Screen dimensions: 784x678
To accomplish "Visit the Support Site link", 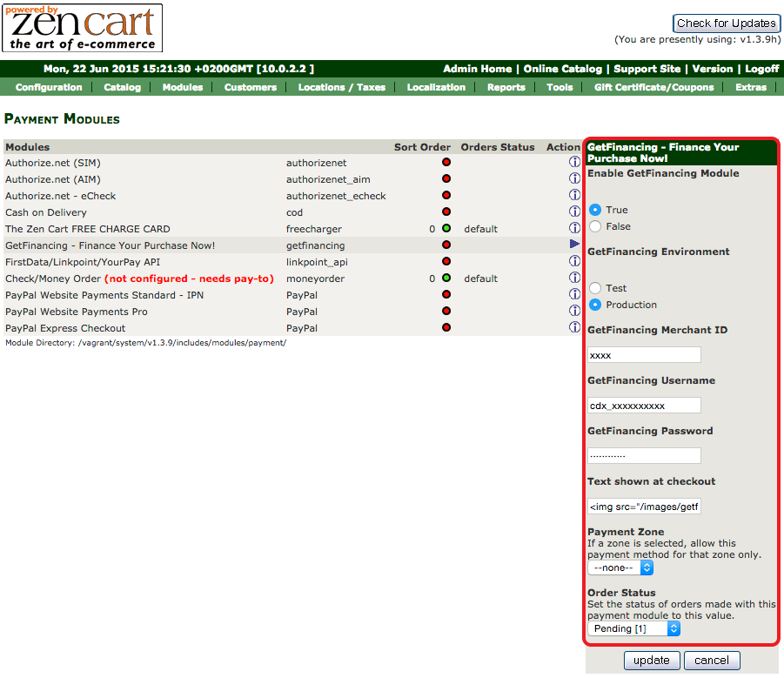I will pos(647,69).
